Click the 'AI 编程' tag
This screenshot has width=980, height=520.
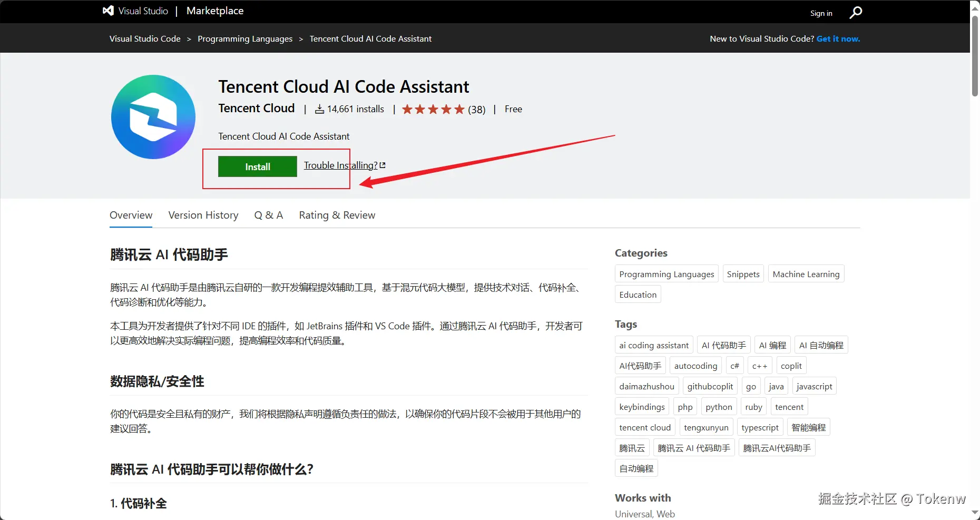pyautogui.click(x=772, y=345)
